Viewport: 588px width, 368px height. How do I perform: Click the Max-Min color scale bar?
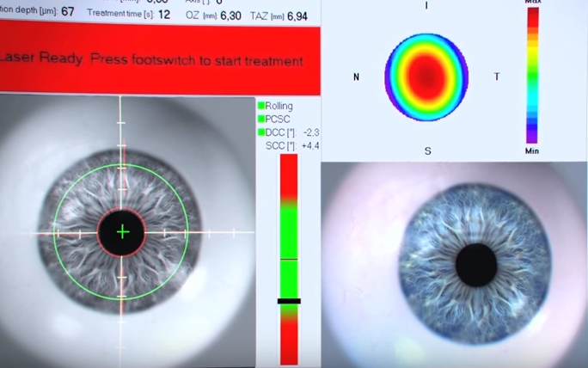point(532,76)
